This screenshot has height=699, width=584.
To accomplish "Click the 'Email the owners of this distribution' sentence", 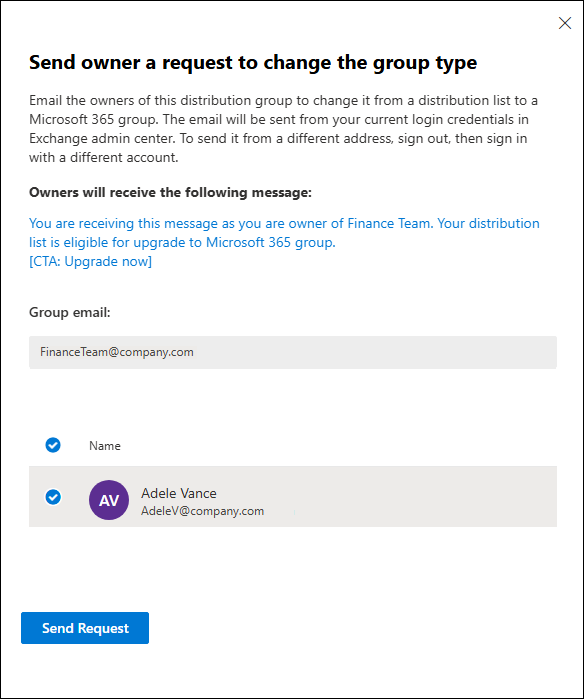I will click(x=283, y=100).
